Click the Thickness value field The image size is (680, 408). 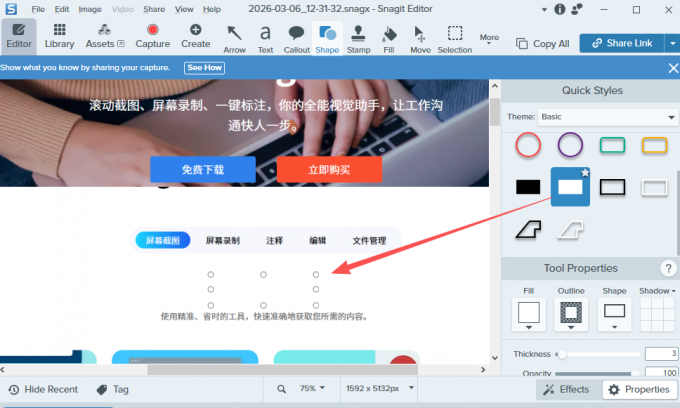coord(661,354)
